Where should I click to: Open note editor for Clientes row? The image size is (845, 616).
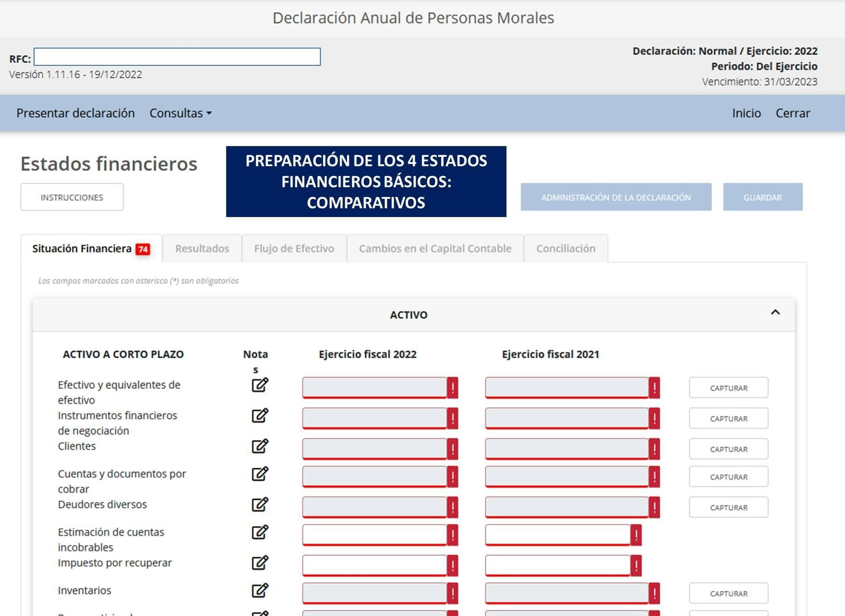point(260,446)
